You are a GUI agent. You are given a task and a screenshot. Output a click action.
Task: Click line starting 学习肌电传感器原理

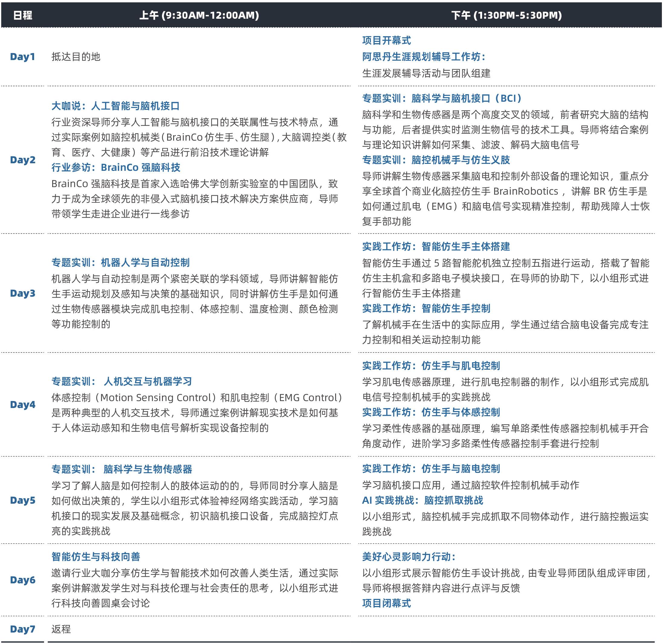coord(505,382)
